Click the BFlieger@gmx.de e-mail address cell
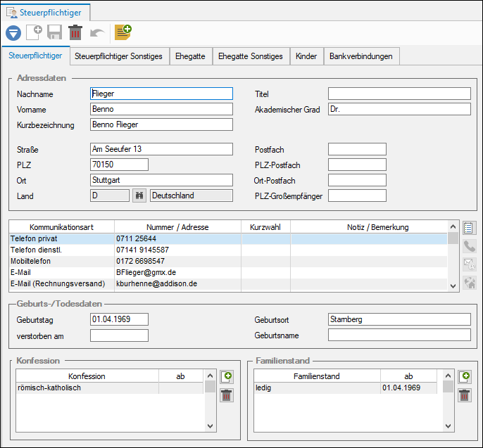 click(177, 273)
